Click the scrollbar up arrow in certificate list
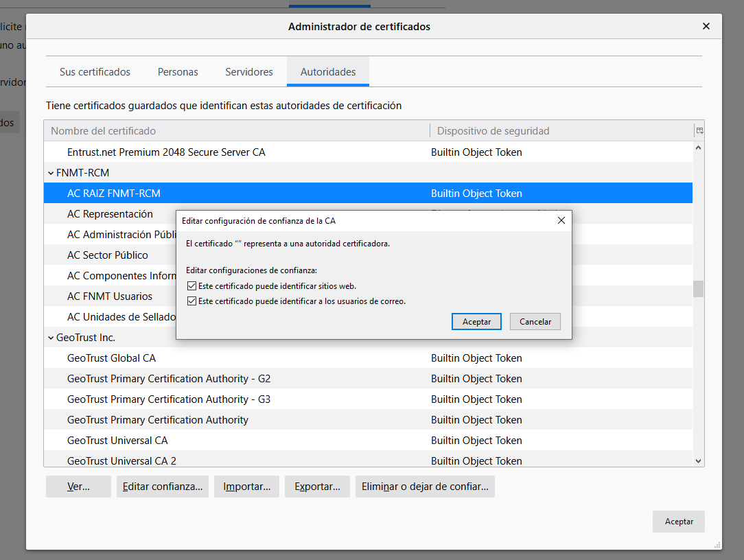Image resolution: width=744 pixels, height=560 pixels. [698, 148]
